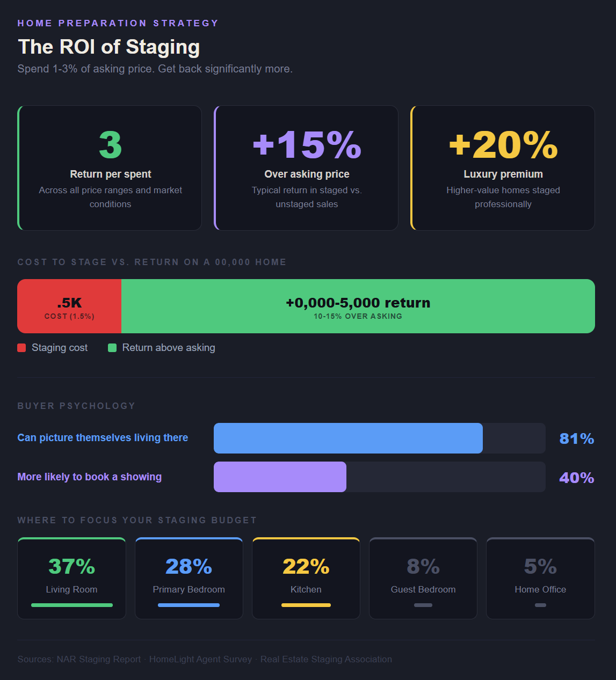Screen dimensions: 616x680
Task: Click the Return per spent stat card
Action: pyautogui.click(x=110, y=168)
